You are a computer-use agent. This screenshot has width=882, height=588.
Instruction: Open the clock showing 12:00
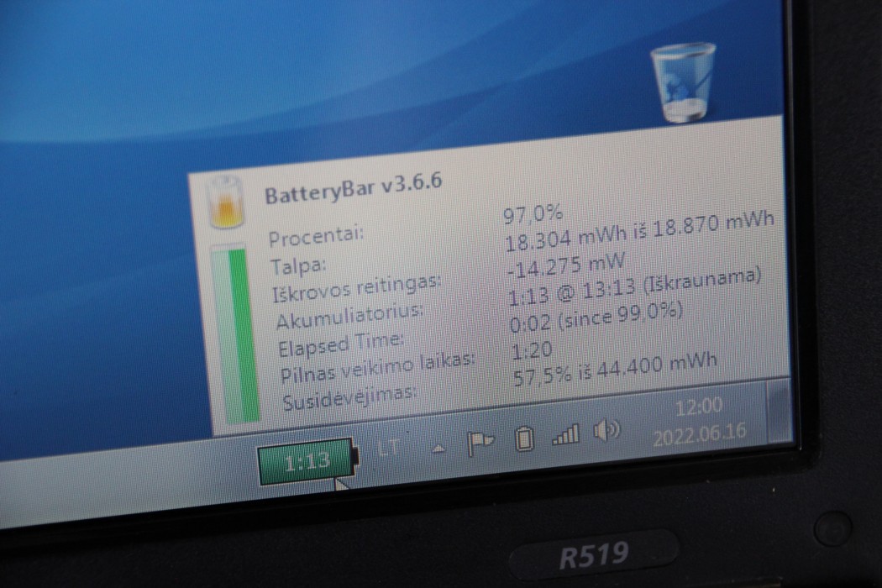click(x=698, y=407)
